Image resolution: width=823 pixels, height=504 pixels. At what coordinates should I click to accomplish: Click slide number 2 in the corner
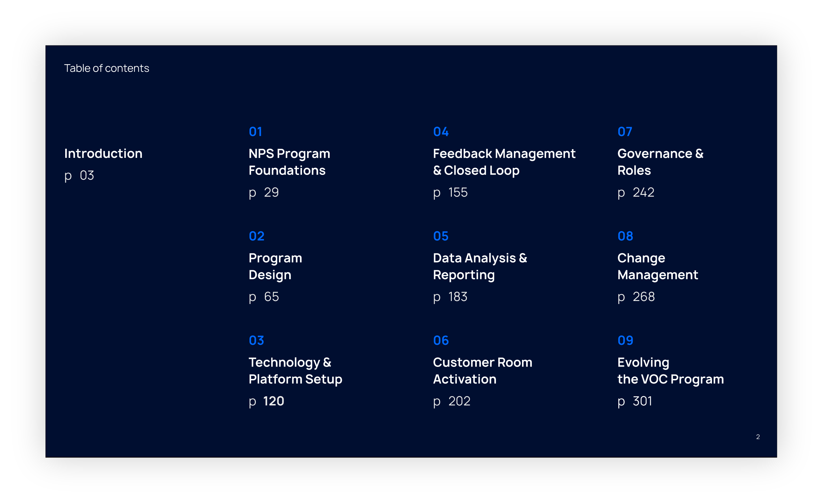(758, 437)
